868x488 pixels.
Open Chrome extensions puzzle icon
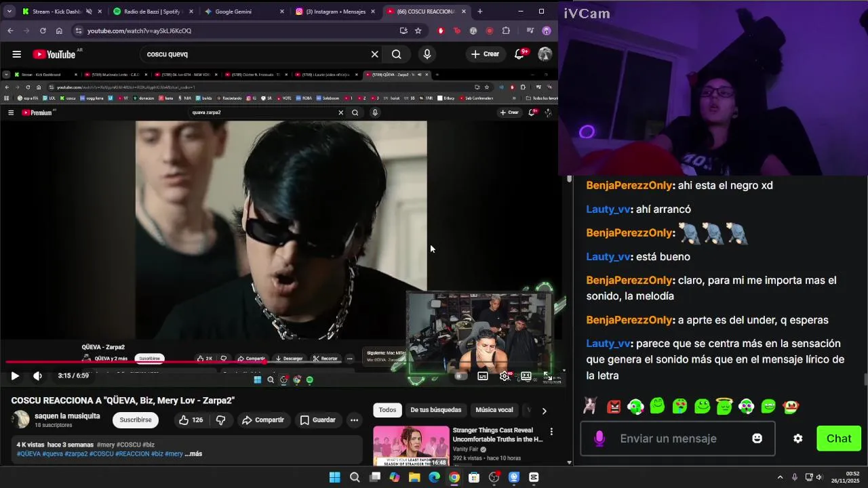click(506, 30)
